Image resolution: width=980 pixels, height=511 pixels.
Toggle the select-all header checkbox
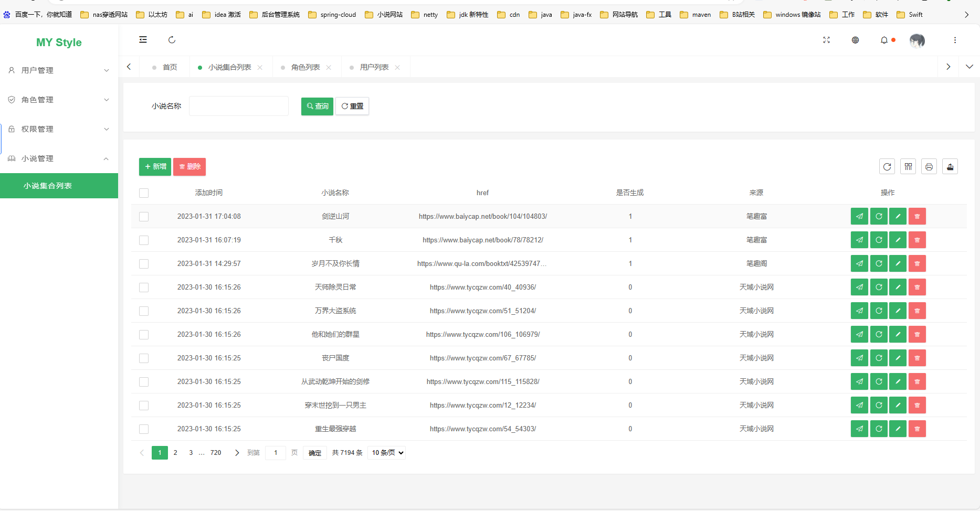(144, 193)
